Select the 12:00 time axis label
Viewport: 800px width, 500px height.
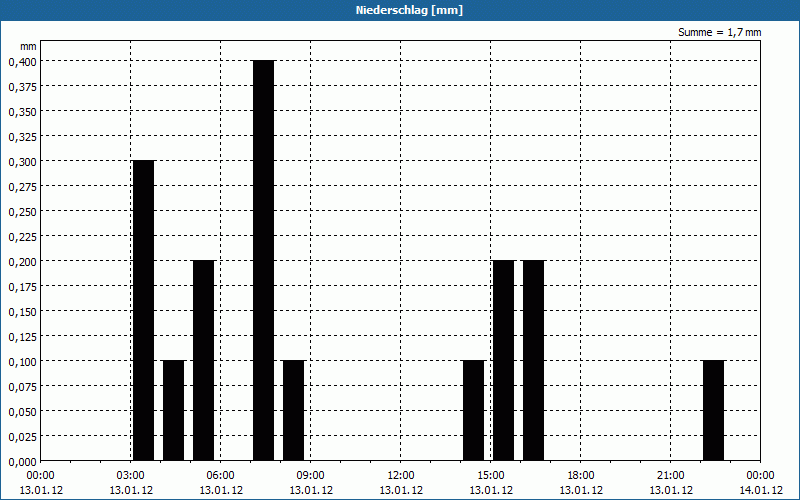click(400, 475)
